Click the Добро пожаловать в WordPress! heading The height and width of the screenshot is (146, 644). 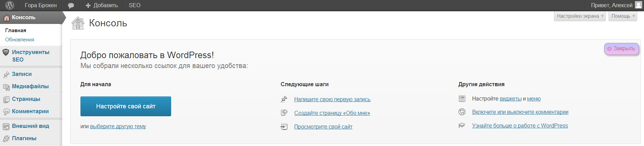click(x=147, y=55)
